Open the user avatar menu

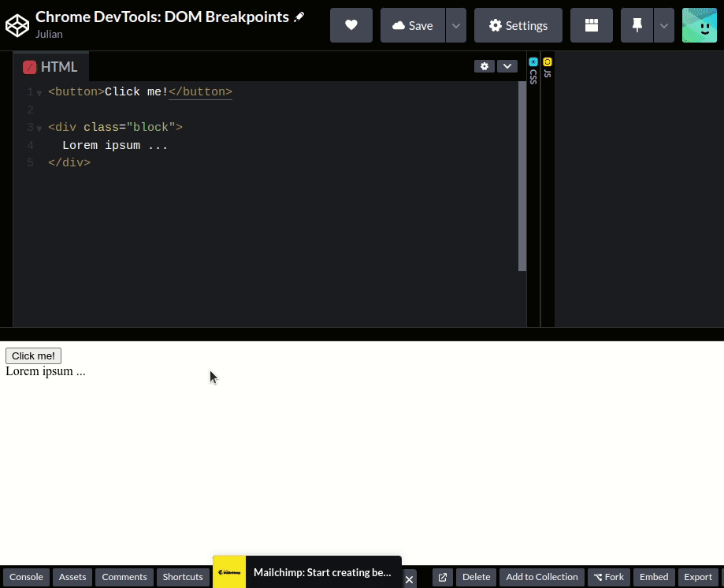pos(699,25)
